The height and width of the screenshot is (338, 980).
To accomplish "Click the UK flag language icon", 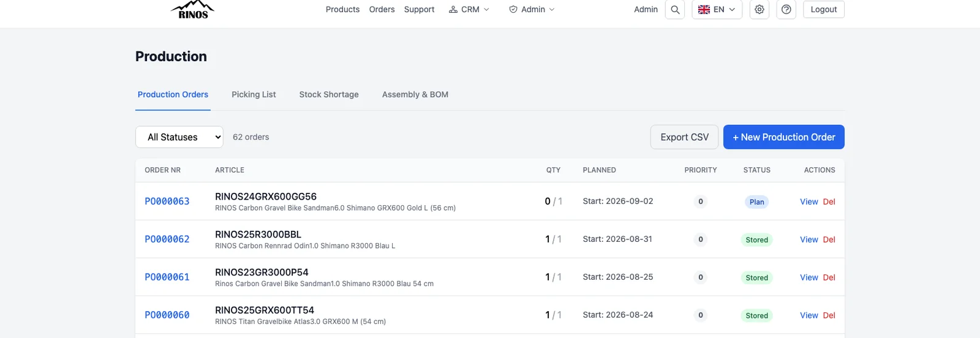I will click(704, 9).
